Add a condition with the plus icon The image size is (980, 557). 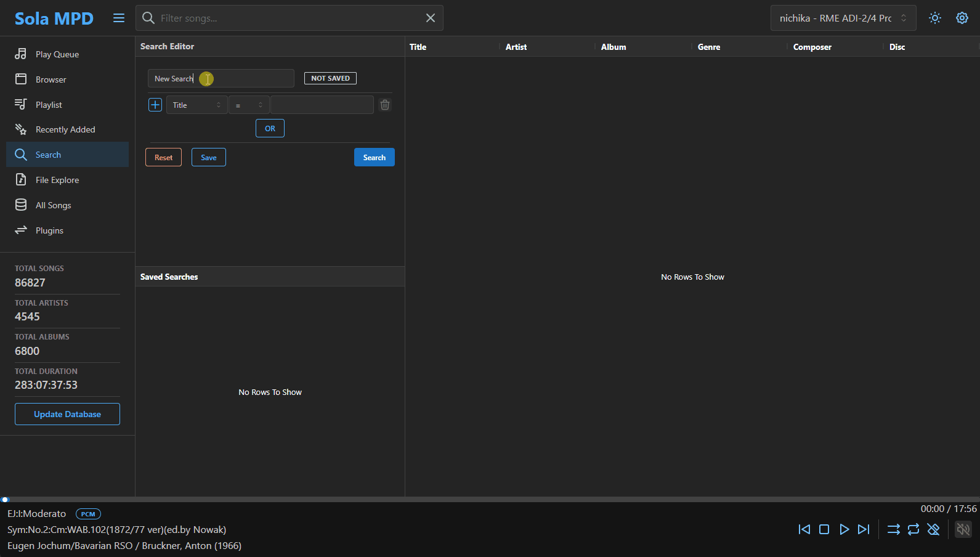click(x=155, y=105)
